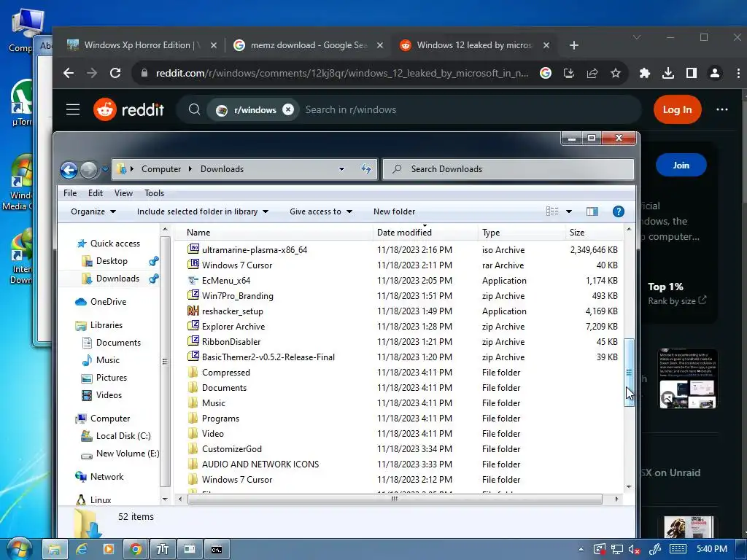Open Chrome extensions puzzle icon

[x=645, y=73]
